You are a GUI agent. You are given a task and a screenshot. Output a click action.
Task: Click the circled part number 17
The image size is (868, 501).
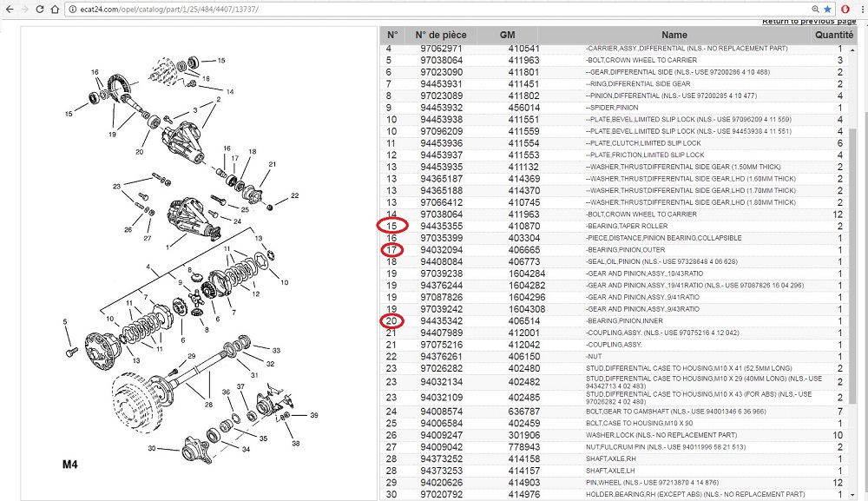[x=392, y=249]
